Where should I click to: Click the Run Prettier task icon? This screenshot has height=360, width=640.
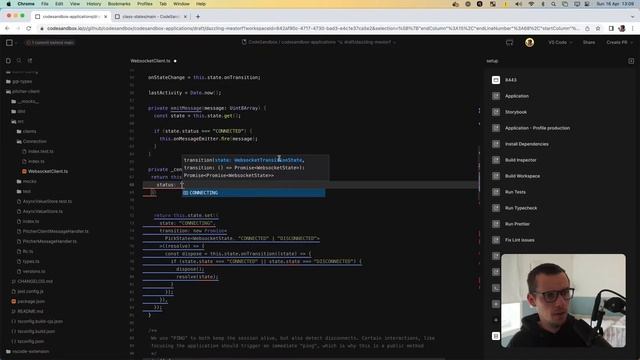[496, 224]
